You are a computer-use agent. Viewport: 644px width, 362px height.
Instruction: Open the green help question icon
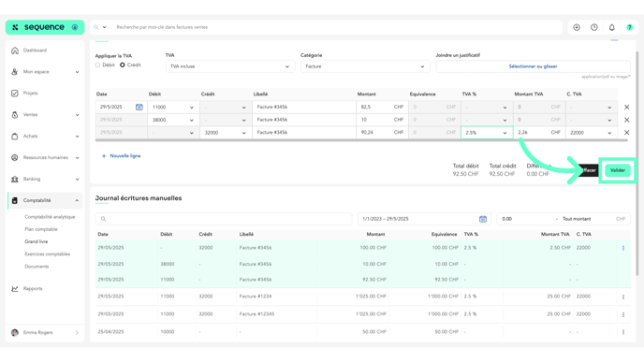tap(630, 27)
